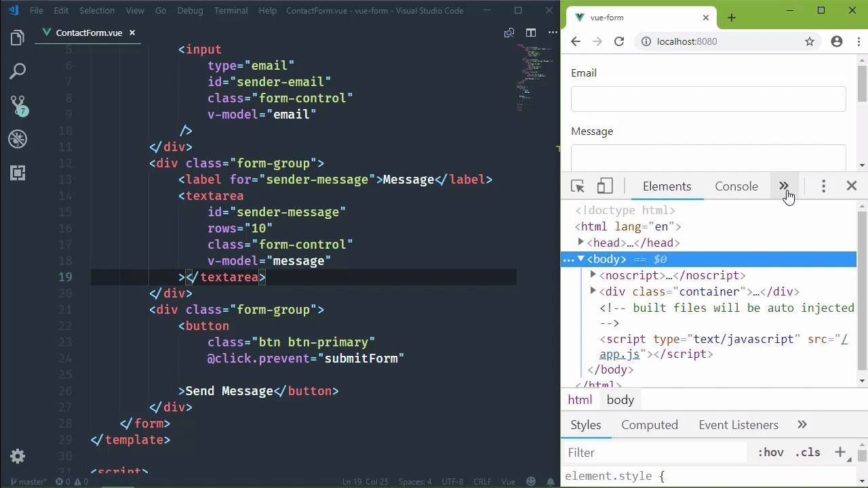Image resolution: width=868 pixels, height=488 pixels.
Task: Open a new Chrome tab
Action: [731, 18]
